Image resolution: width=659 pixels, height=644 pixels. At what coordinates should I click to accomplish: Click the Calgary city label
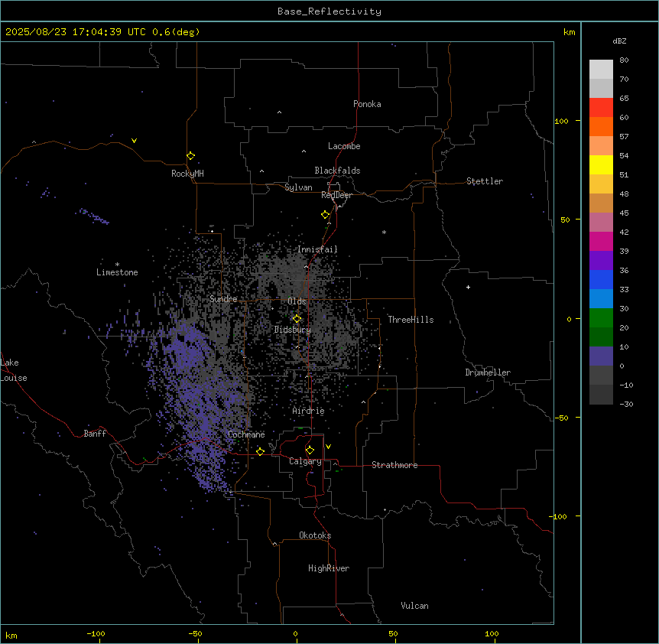[x=306, y=461]
